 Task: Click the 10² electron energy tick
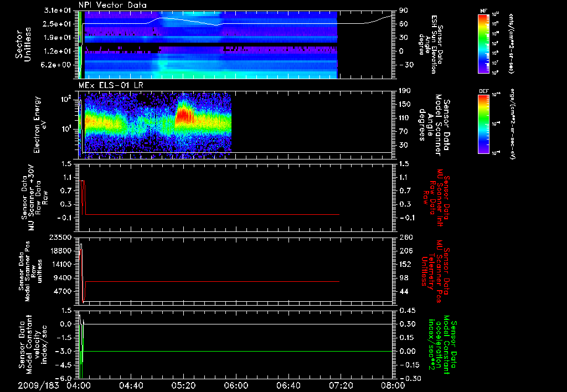coord(65,99)
